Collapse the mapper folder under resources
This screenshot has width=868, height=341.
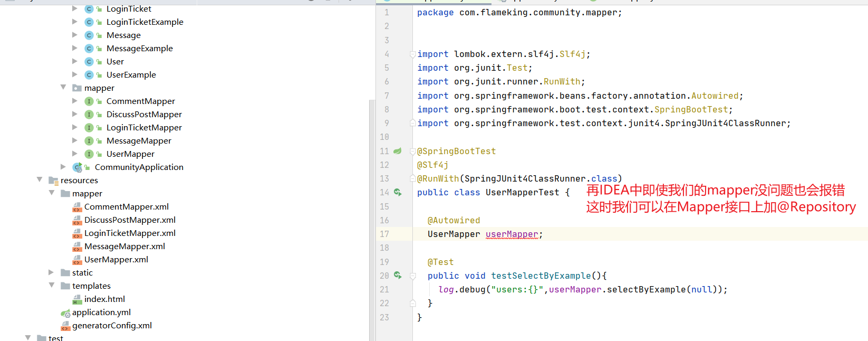[52, 193]
